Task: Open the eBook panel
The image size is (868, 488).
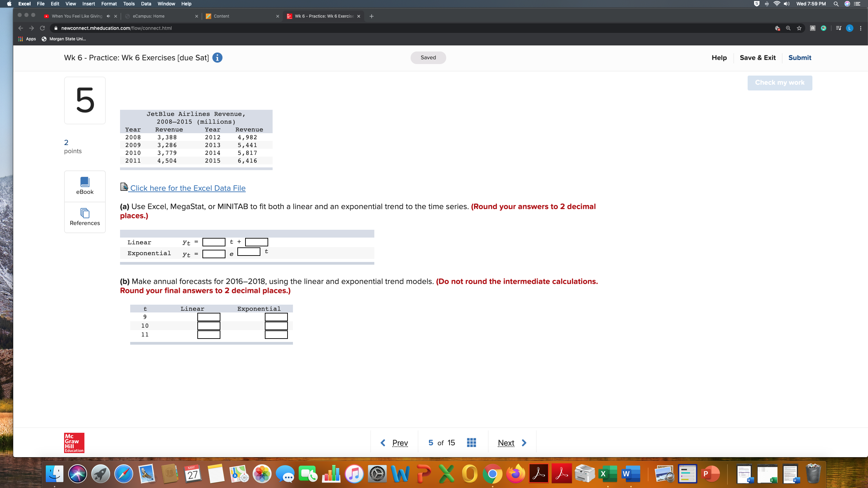Action: (84, 186)
